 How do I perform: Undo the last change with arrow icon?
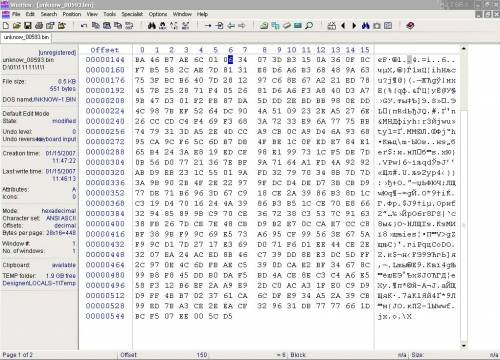click(x=84, y=26)
